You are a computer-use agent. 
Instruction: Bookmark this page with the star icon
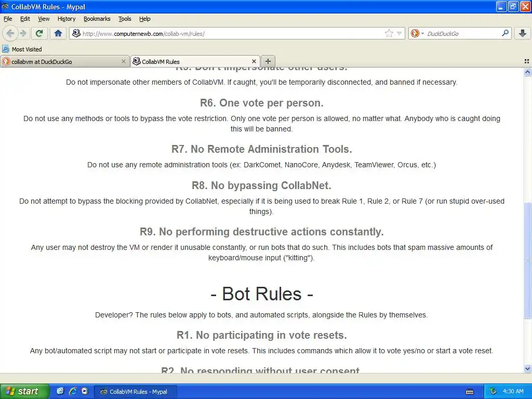[x=389, y=33]
